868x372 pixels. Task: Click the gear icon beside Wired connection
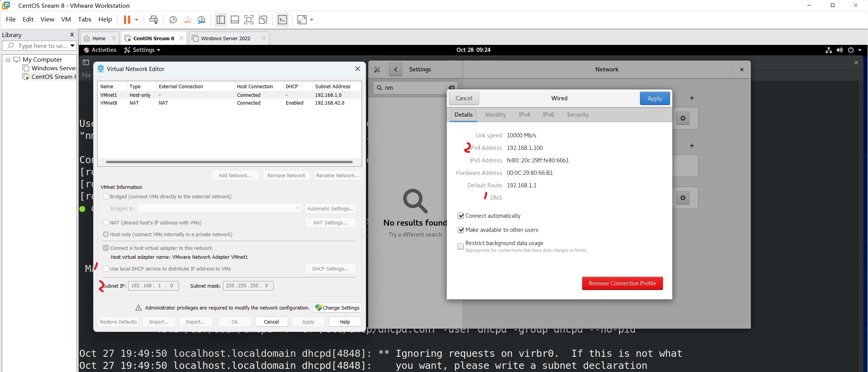click(x=683, y=118)
